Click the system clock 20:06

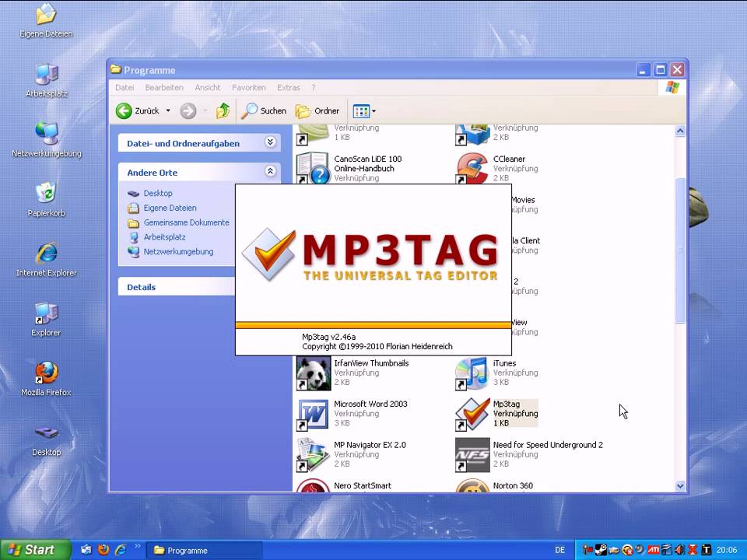pos(727,551)
